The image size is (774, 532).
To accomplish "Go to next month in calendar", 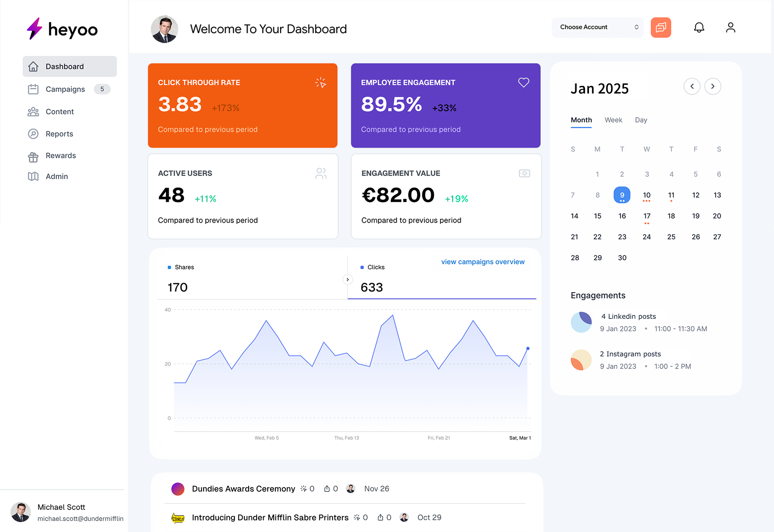I will 712,86.
